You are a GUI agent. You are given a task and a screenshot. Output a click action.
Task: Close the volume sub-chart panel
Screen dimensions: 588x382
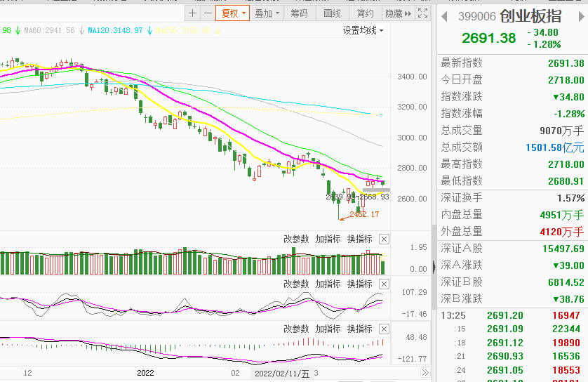(384, 239)
